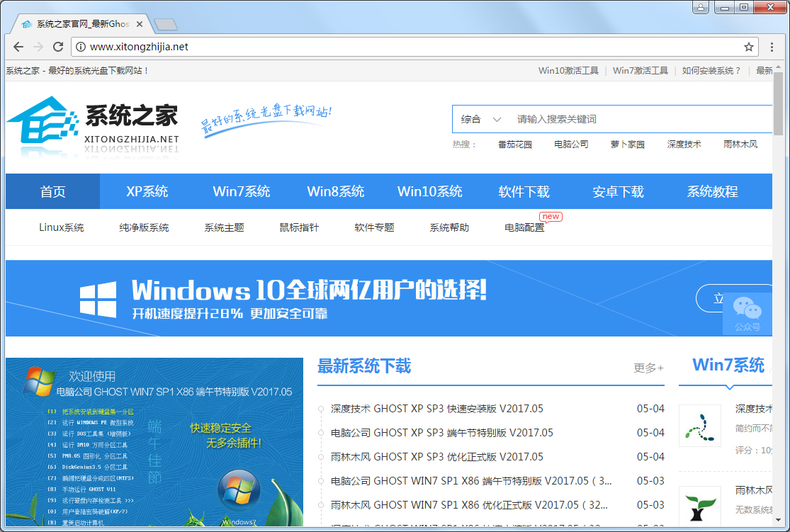Open the 如何安装系统？ help link

click(711, 71)
